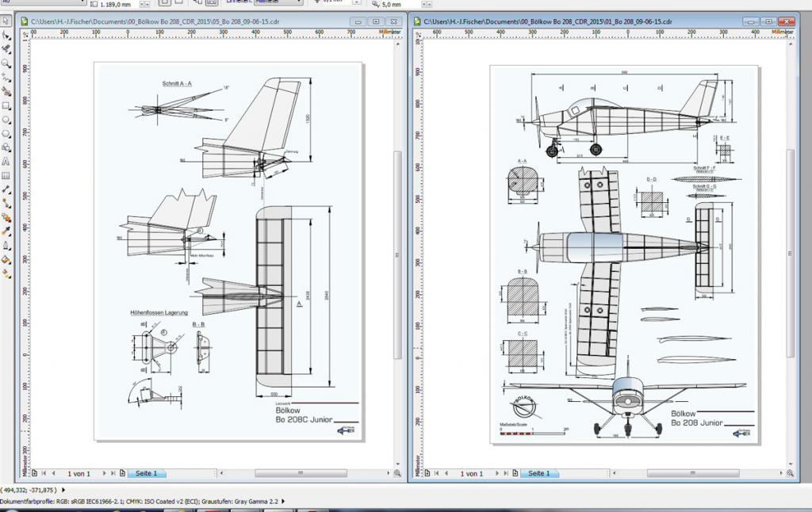Select the Polygon tool
The width and height of the screenshot is (812, 512).
(x=6, y=133)
